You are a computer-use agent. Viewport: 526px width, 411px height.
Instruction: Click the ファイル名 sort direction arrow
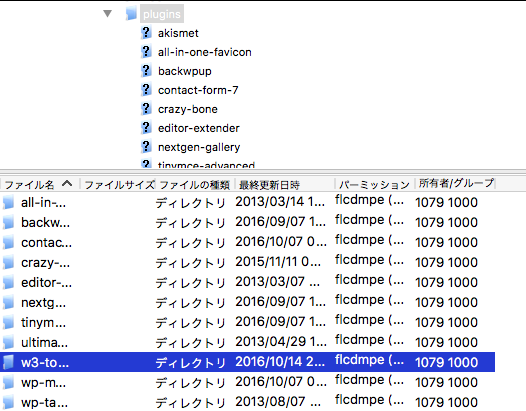67,184
